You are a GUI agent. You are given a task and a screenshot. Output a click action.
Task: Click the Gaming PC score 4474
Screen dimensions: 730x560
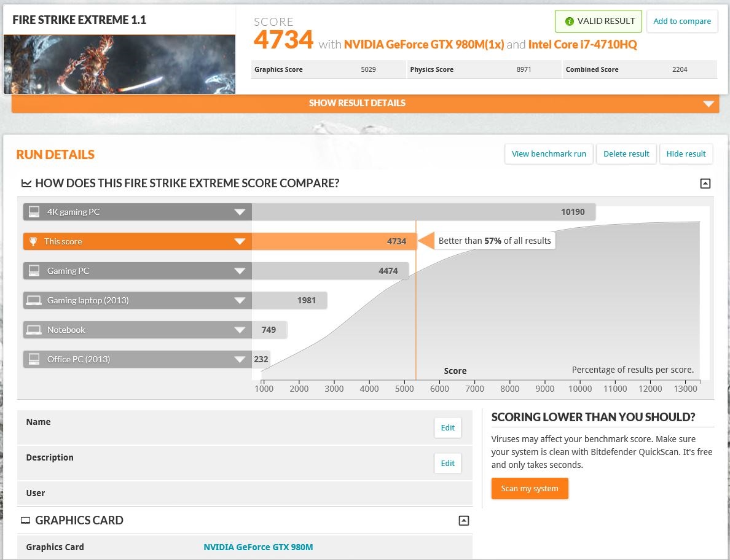388,271
